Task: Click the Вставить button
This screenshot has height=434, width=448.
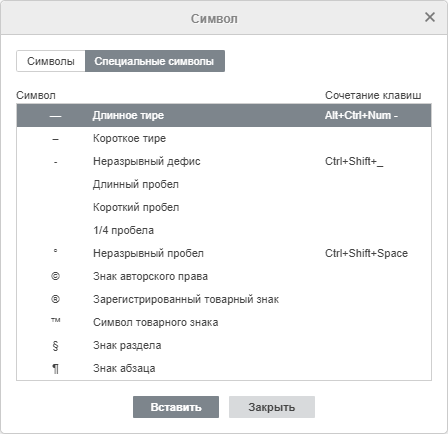Action: [x=176, y=407]
